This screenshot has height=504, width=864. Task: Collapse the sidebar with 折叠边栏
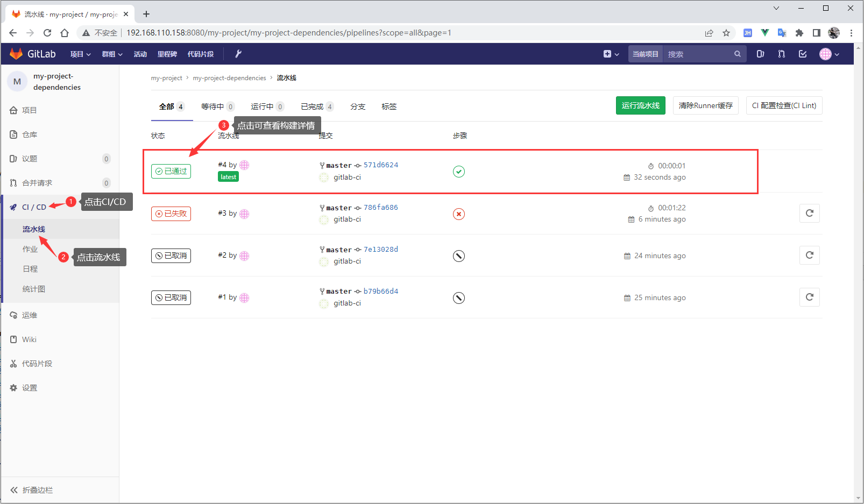click(60, 490)
